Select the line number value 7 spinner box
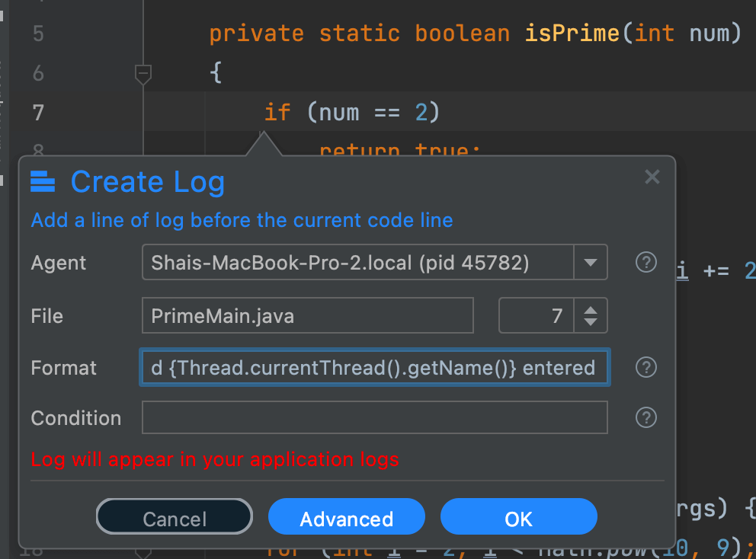The image size is (756, 559). coord(539,315)
